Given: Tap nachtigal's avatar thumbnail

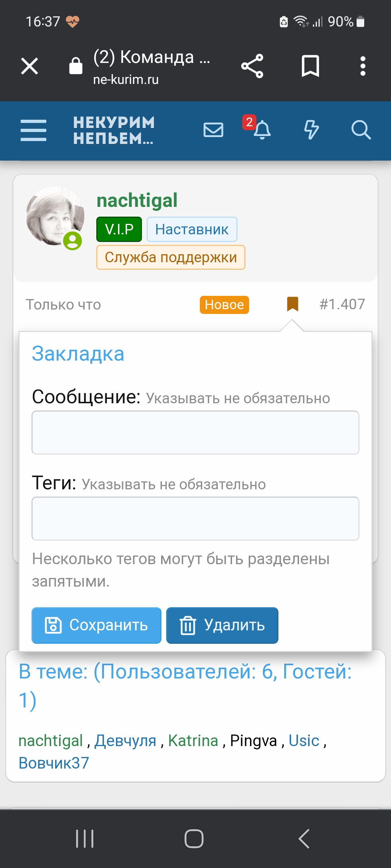Looking at the screenshot, I should [55, 216].
